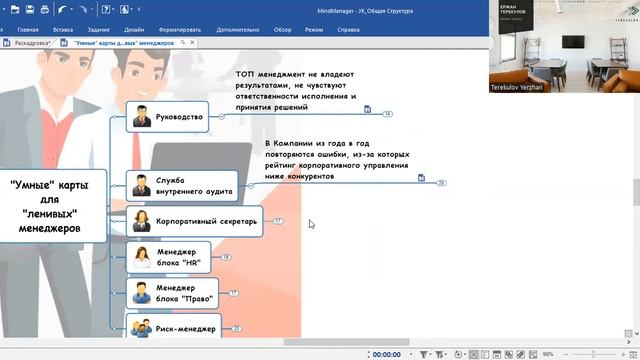Adjust the zoom slider handle

click(593, 355)
